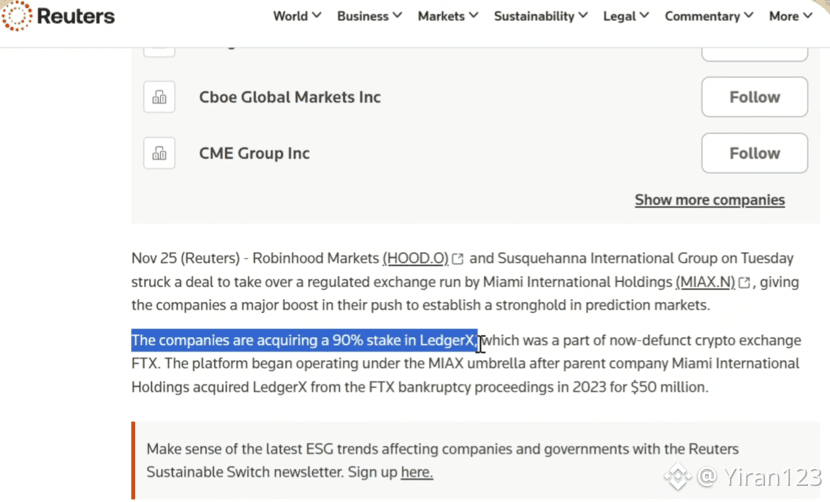
Task: Click the Reuters logo icon
Action: pyautogui.click(x=17, y=16)
